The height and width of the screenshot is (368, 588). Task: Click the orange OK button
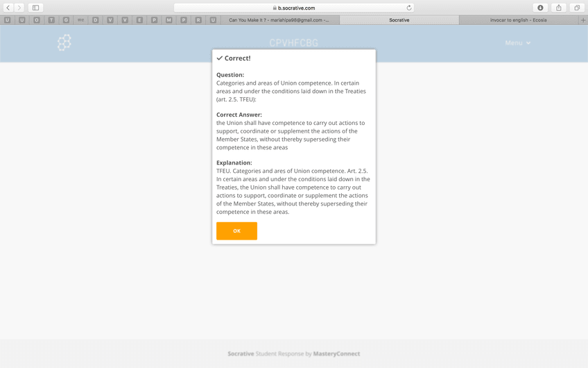[236, 231]
